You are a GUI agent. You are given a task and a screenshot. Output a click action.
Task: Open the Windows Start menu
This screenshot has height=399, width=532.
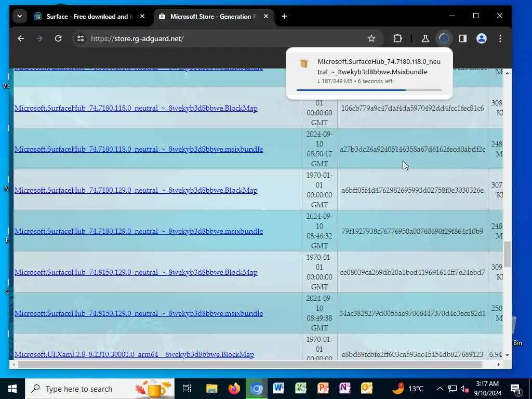pos(12,389)
